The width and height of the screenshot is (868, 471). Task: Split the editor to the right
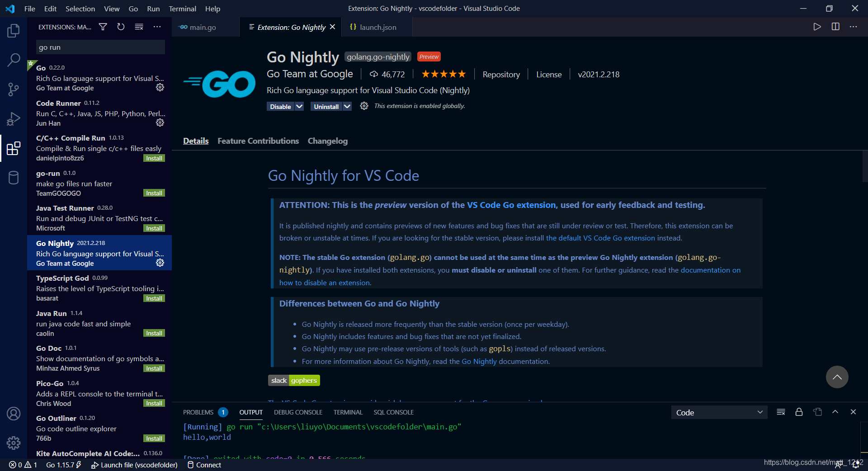click(835, 27)
